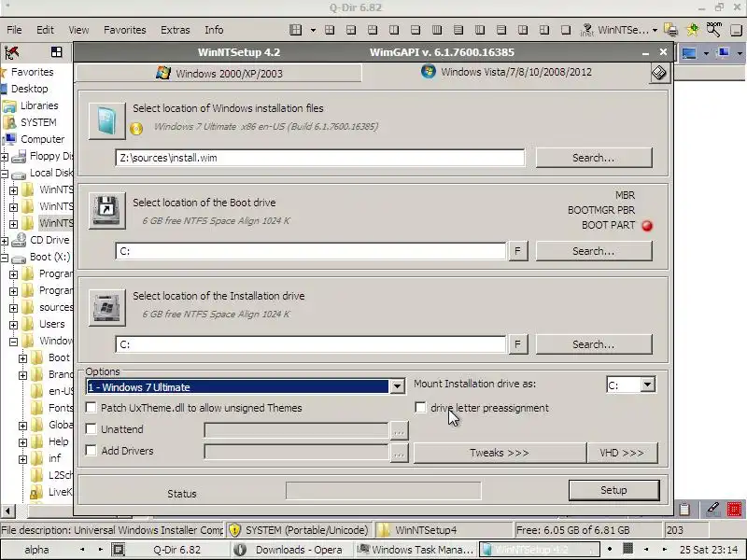Open the Windows 7 Ultimate edition dropdown

point(397,386)
